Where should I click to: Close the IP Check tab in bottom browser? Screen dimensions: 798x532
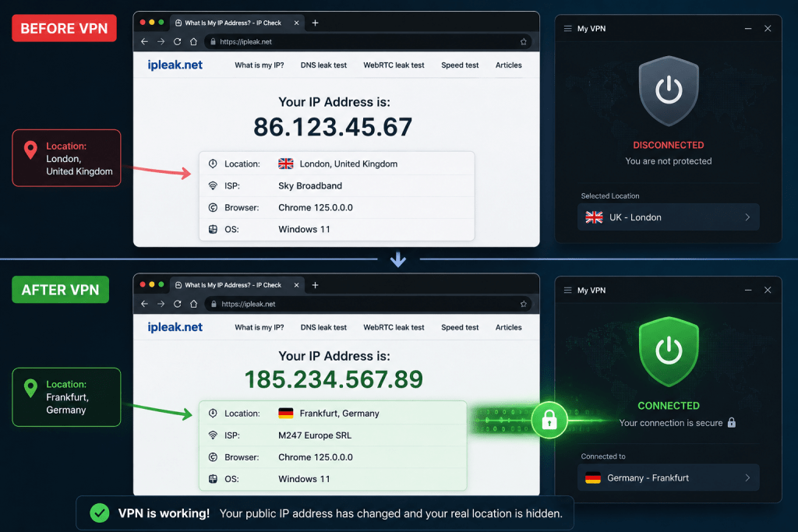tap(296, 285)
